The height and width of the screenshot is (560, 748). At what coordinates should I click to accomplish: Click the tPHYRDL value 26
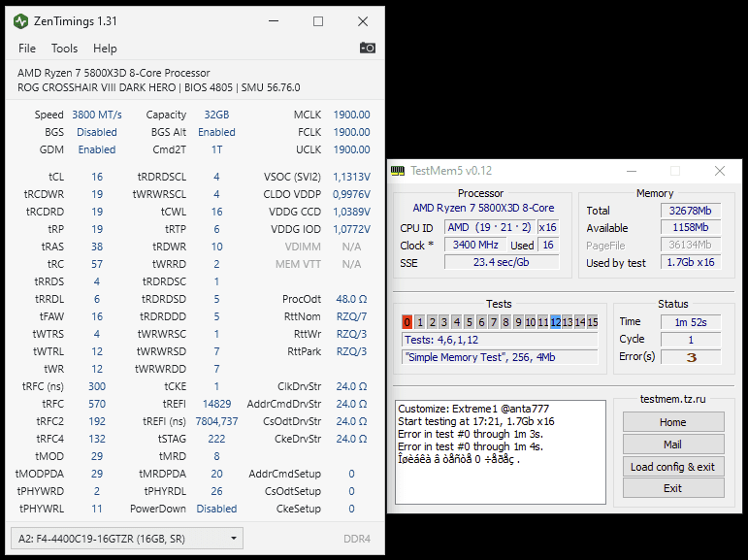(x=216, y=491)
